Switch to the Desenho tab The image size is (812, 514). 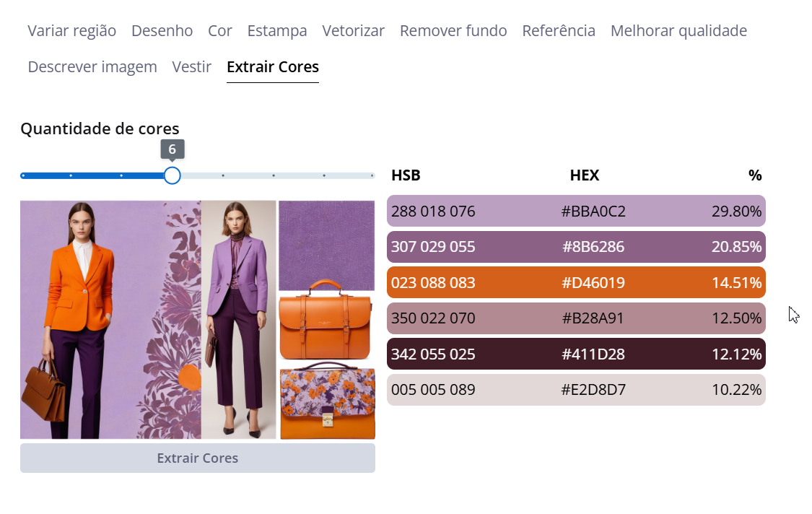point(162,31)
